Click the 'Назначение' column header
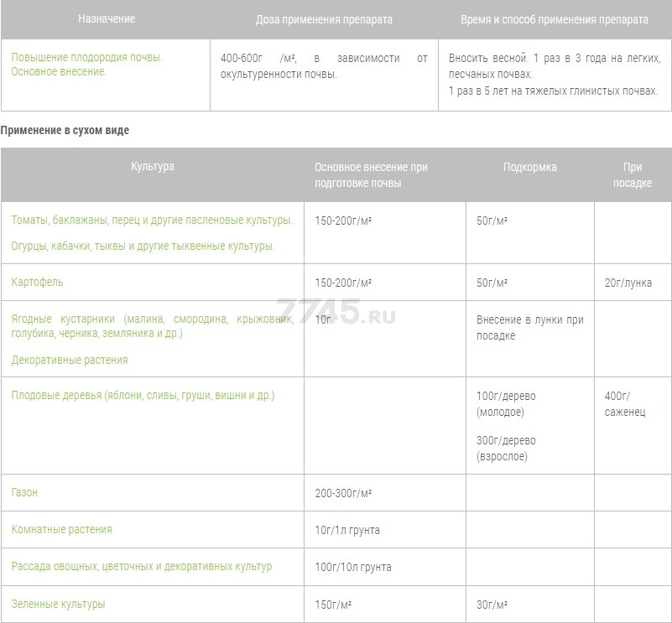 tap(107, 18)
